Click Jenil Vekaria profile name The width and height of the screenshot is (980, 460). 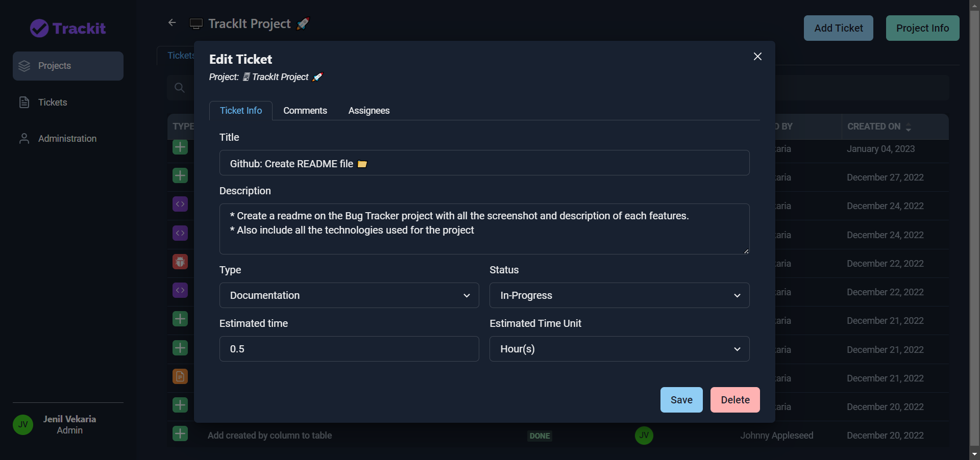(69, 419)
